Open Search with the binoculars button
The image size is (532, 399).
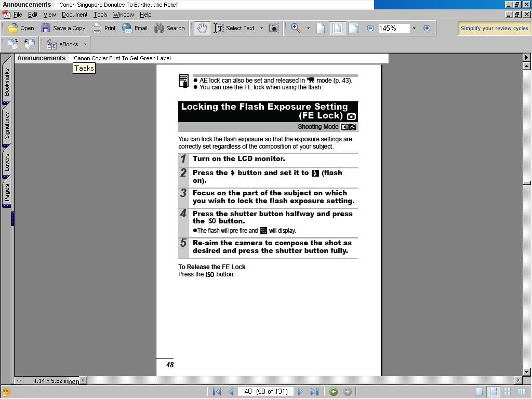pyautogui.click(x=169, y=28)
